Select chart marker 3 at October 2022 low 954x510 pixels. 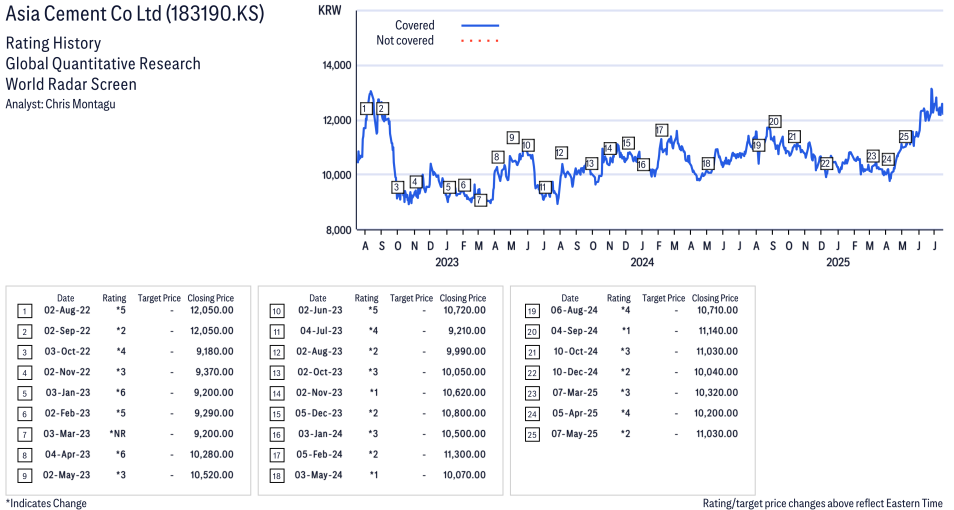397,187
